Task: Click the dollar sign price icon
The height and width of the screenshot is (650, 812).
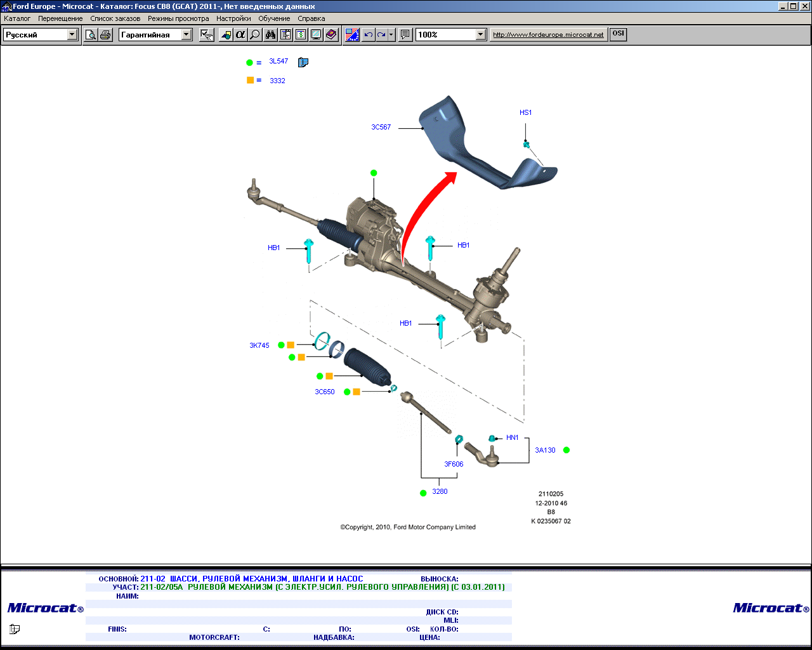Action: click(x=301, y=35)
